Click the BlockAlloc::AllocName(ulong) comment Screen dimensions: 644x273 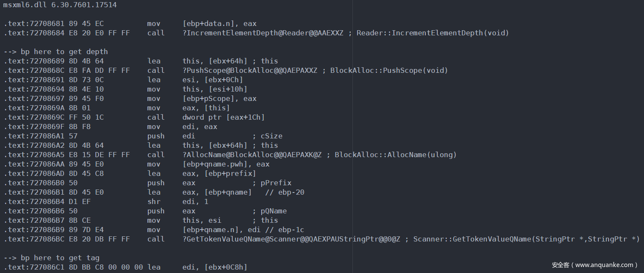click(395, 155)
